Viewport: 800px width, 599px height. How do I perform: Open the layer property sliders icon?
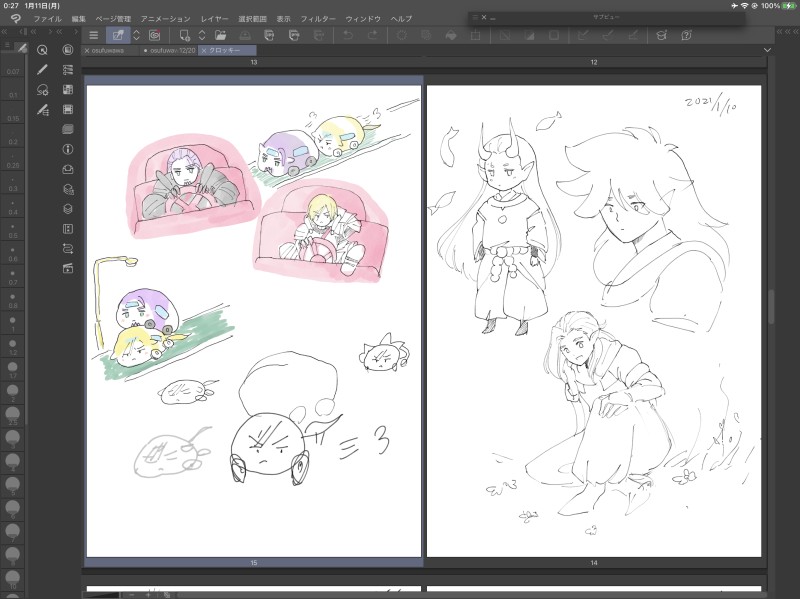click(x=68, y=69)
